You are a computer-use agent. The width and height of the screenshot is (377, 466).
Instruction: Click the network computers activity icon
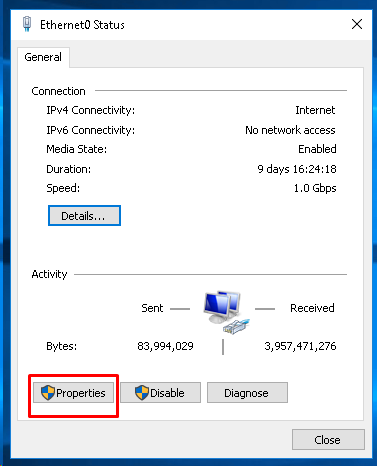[x=226, y=312]
